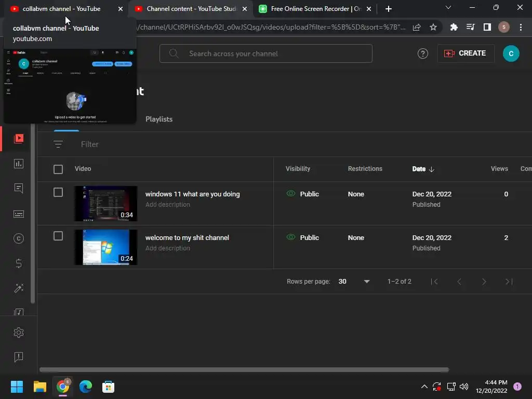Click into 'Search across your channel' field

265,54
